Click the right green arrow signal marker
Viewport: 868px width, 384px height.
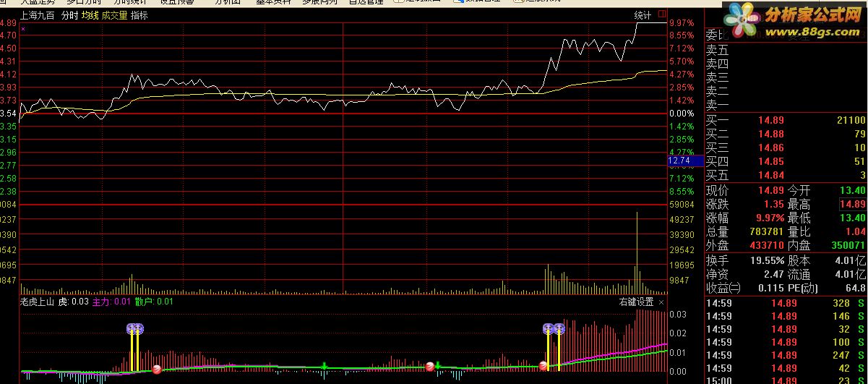point(437,365)
